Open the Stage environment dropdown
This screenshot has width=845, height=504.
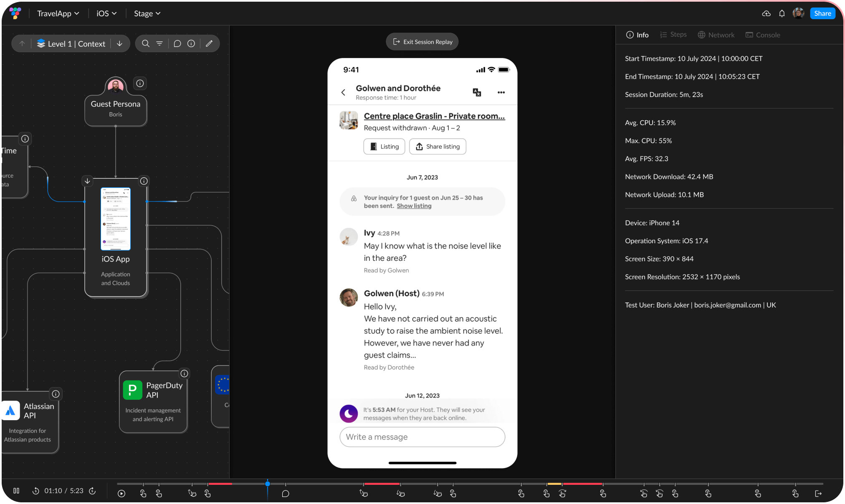[147, 13]
